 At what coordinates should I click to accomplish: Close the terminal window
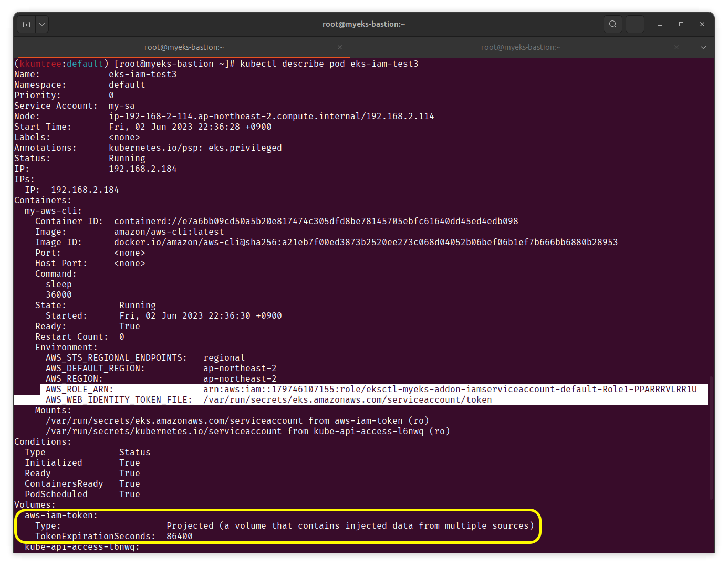click(702, 24)
